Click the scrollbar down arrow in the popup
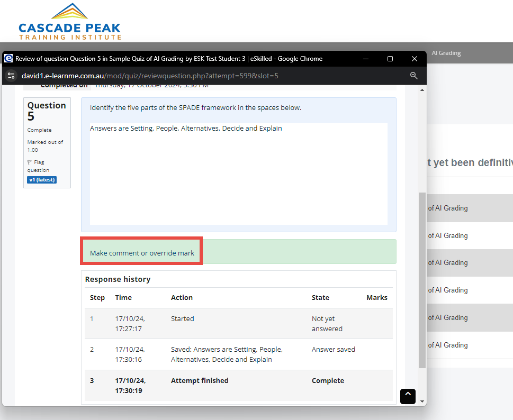The width and height of the screenshot is (513, 420). pos(422,401)
